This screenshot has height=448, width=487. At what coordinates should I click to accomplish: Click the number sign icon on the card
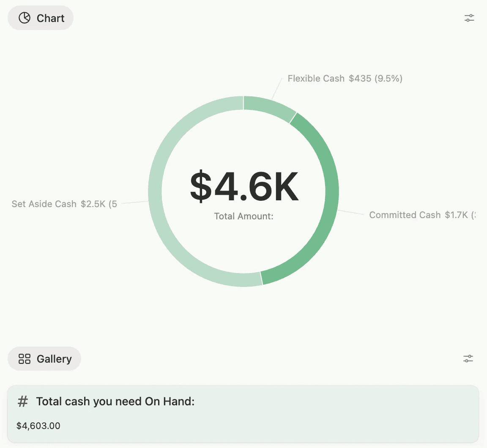pyautogui.click(x=22, y=401)
